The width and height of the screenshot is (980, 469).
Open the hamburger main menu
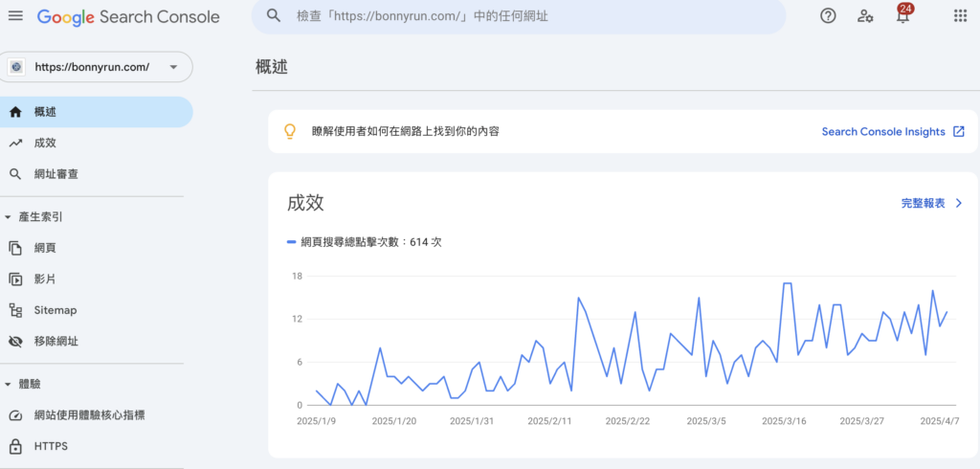click(x=15, y=16)
